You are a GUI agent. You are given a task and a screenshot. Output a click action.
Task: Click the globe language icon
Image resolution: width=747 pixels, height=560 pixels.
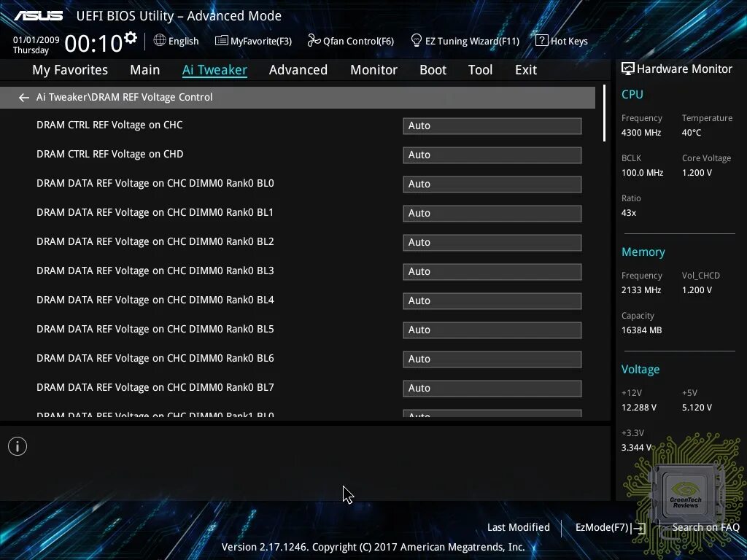pos(160,41)
